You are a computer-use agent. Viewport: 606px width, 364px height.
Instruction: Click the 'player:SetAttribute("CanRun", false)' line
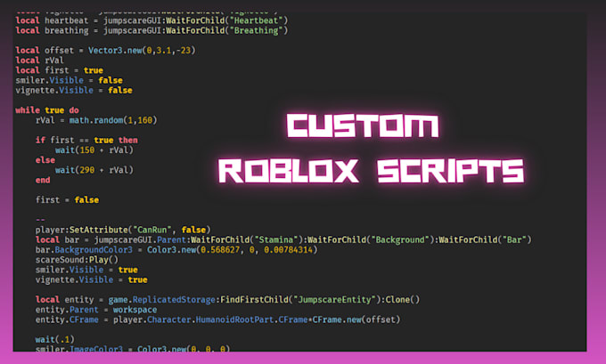[x=123, y=230]
